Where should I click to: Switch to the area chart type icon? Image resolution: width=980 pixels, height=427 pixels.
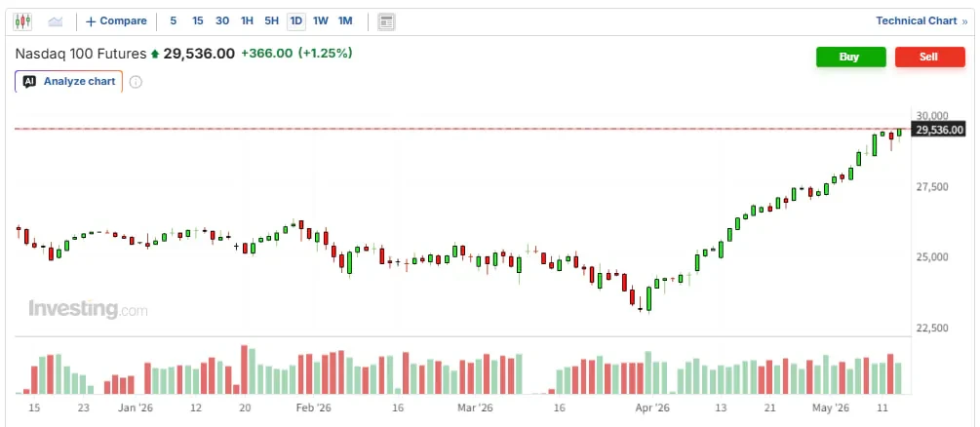[56, 21]
